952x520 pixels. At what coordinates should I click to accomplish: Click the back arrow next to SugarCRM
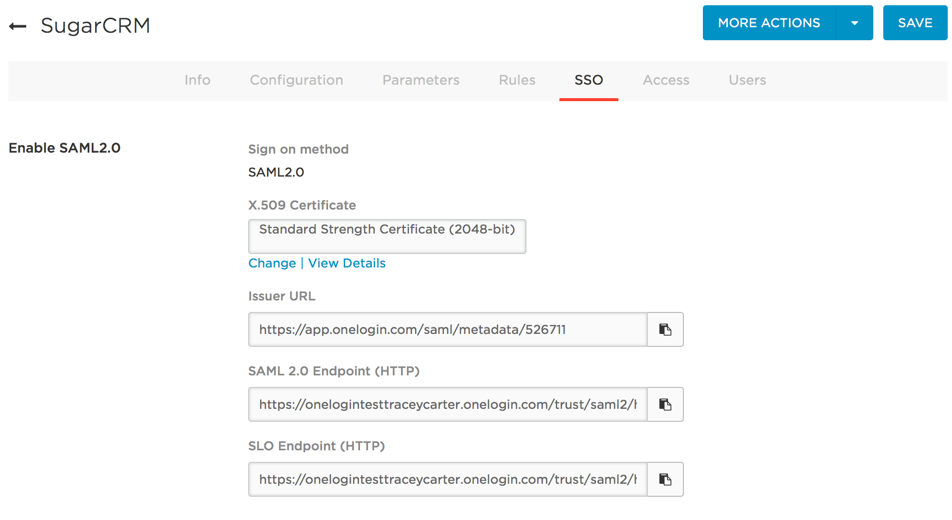pos(18,26)
